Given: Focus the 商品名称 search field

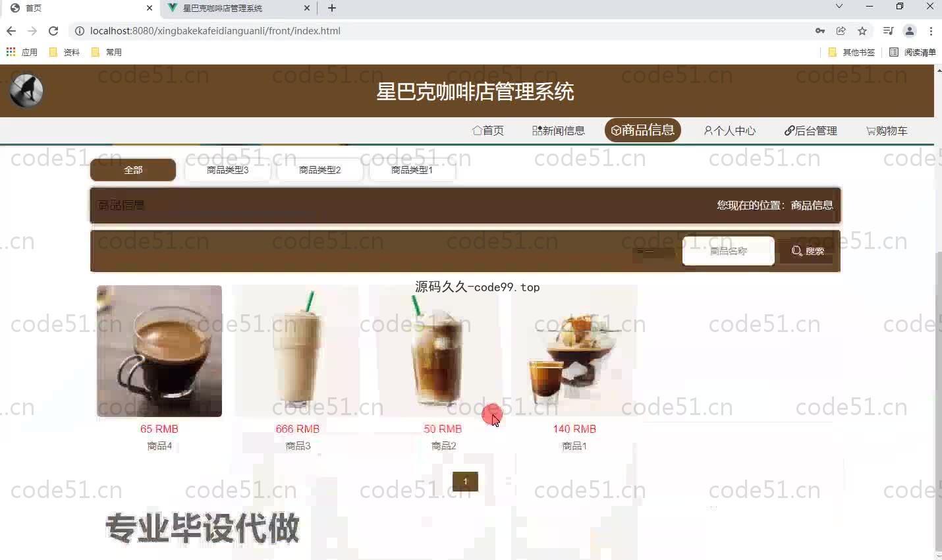Looking at the screenshot, I should [729, 251].
